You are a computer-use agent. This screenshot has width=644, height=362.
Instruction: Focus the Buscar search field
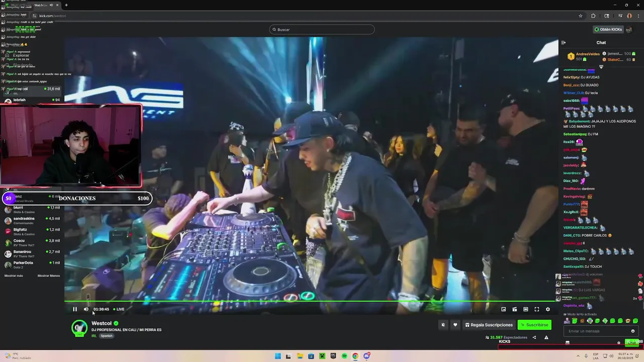pos(322,29)
